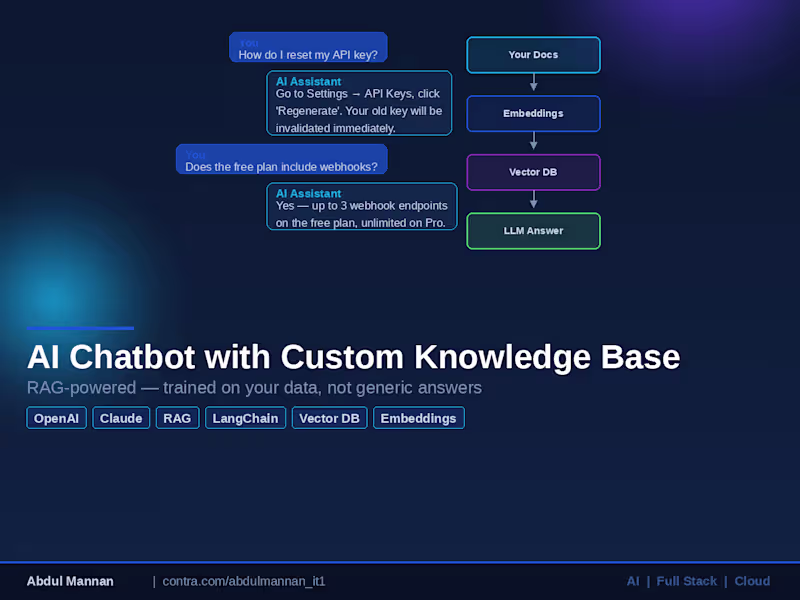This screenshot has height=600, width=800.
Task: Click the Vector DB tag badge
Action: pyautogui.click(x=329, y=418)
